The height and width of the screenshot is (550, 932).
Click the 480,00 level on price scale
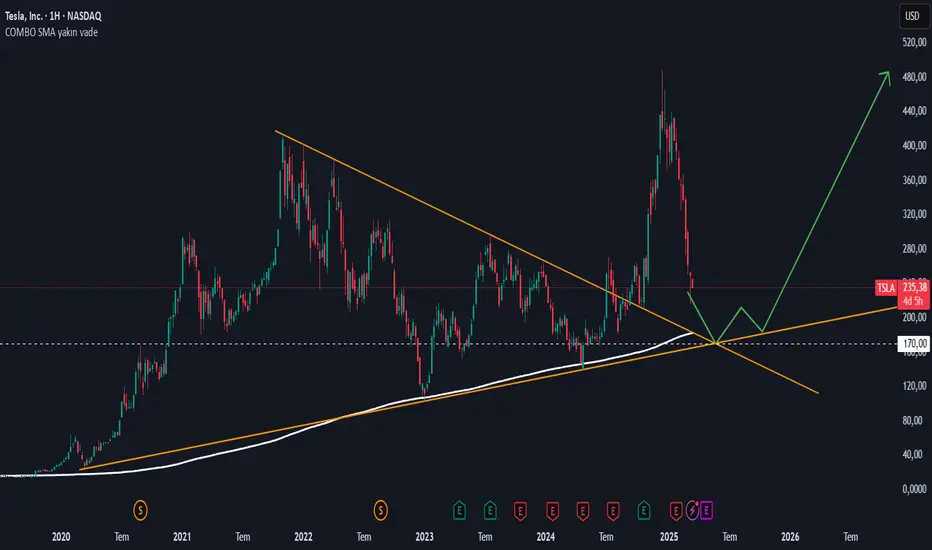click(x=914, y=77)
